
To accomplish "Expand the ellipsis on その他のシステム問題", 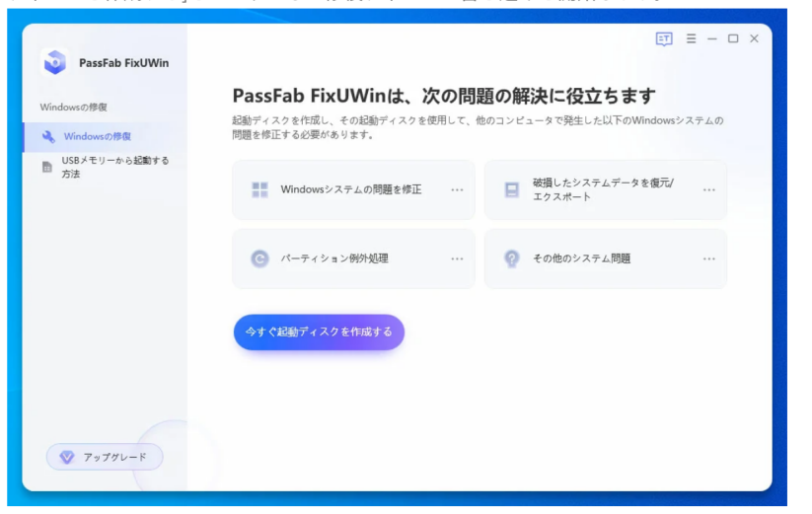I will pos(709,258).
